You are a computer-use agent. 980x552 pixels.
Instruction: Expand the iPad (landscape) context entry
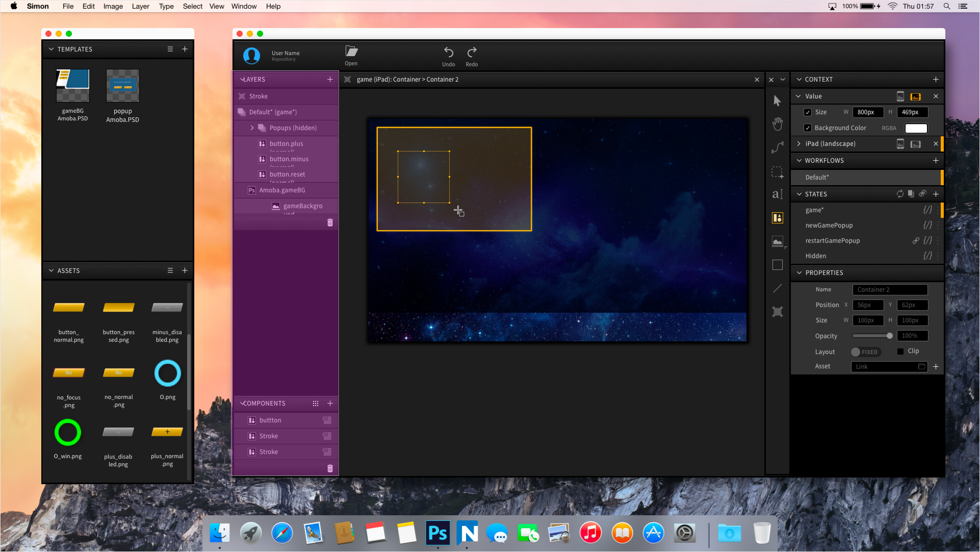(798, 144)
